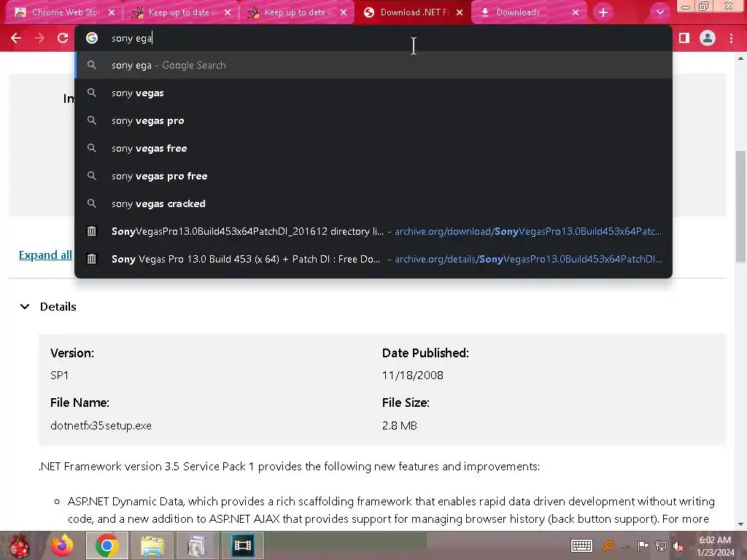The height and width of the screenshot is (560, 747).
Task: Open Chrome's three-dot menu
Action: pos(731,38)
